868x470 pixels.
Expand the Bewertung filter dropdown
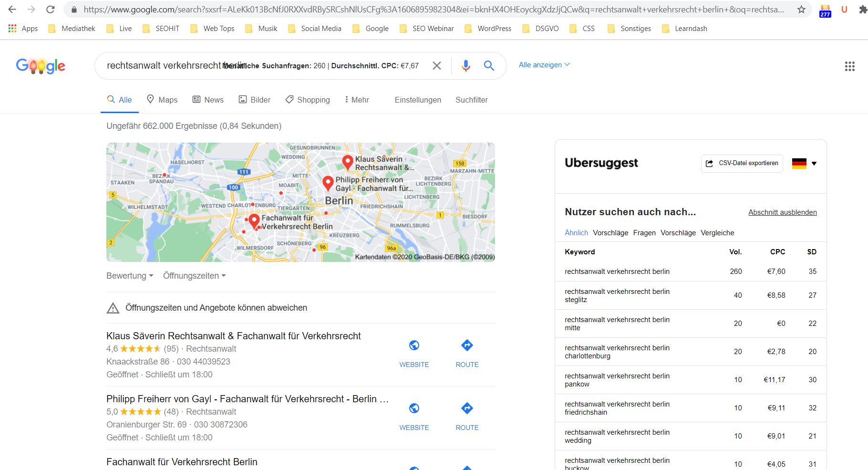(130, 276)
